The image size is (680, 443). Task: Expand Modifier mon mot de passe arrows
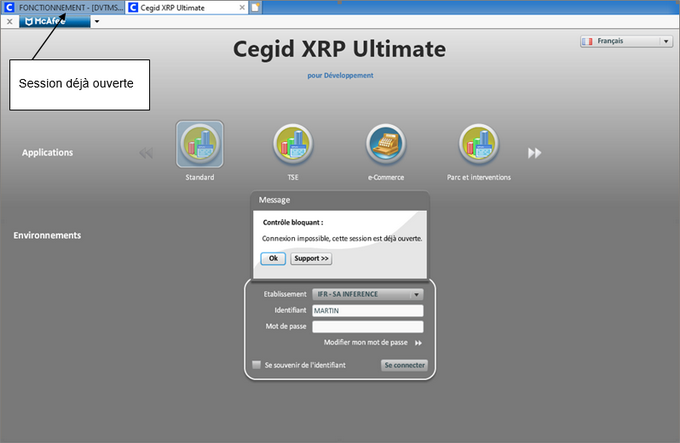click(x=419, y=343)
